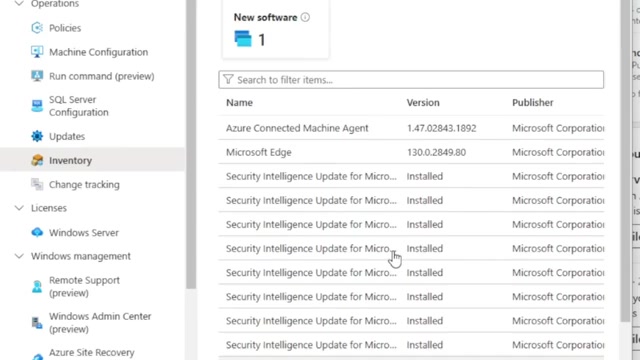Sort by Publisher column header

point(533,102)
